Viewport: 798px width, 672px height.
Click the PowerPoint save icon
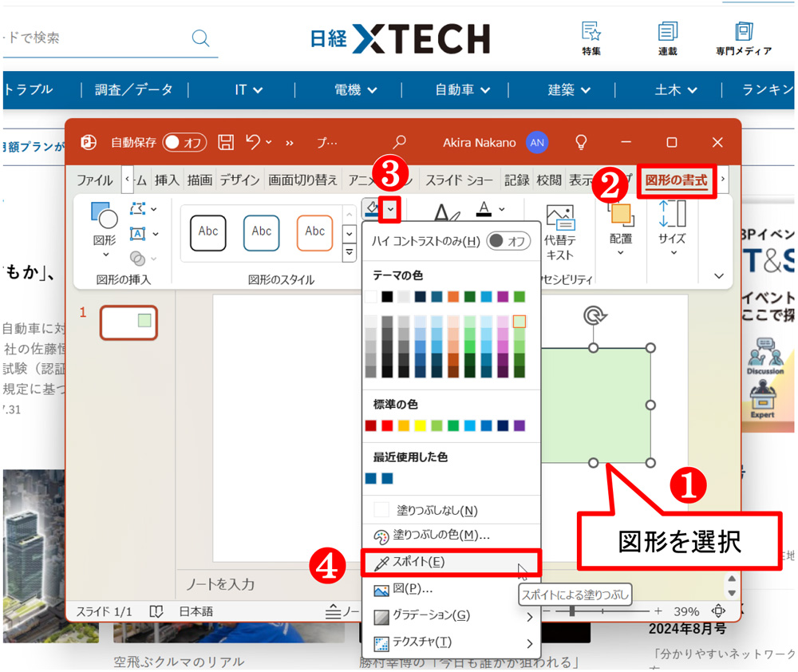tap(226, 143)
